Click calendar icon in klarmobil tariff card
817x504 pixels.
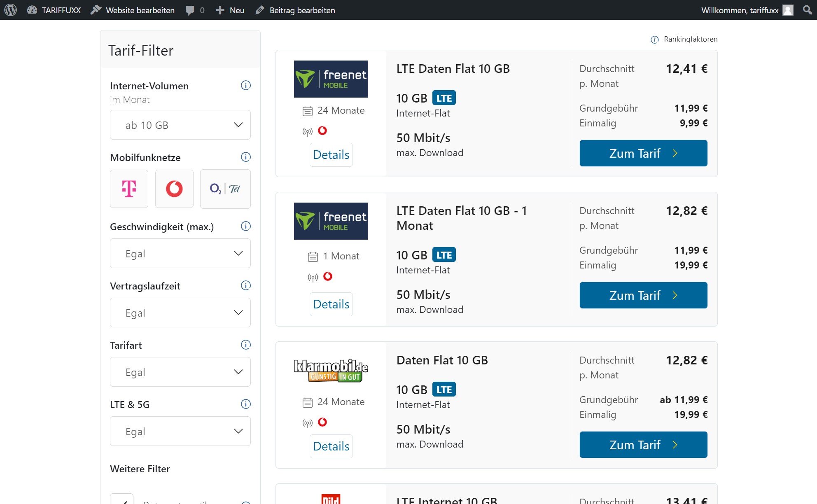[308, 402]
